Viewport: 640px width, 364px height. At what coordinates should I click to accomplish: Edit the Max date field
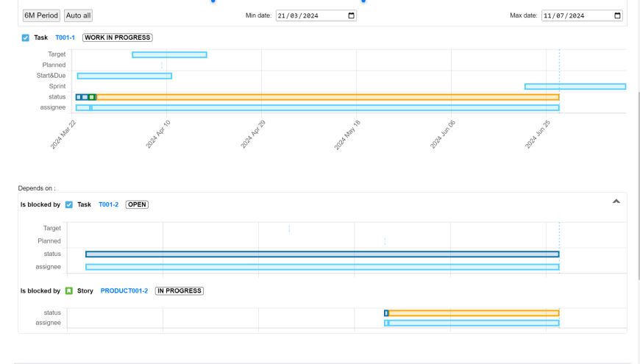tap(582, 15)
